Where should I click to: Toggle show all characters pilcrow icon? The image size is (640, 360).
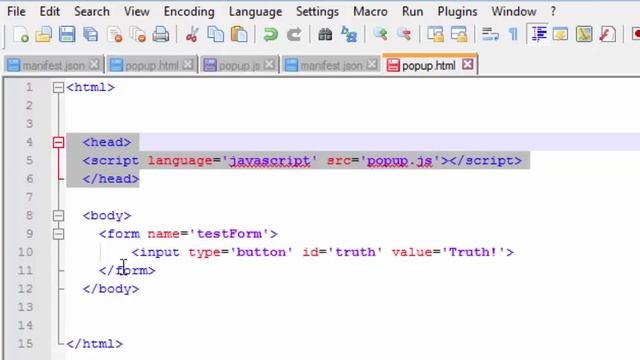pos(513,35)
